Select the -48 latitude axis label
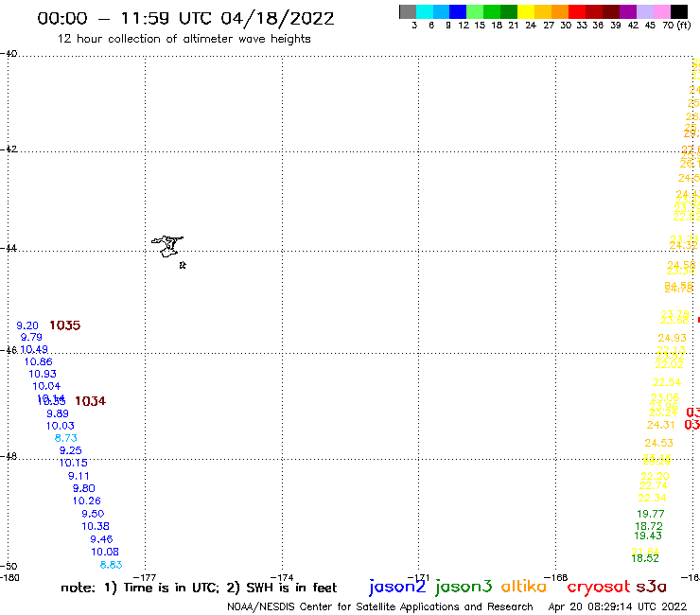The height and width of the screenshot is (615, 700). click(9, 456)
